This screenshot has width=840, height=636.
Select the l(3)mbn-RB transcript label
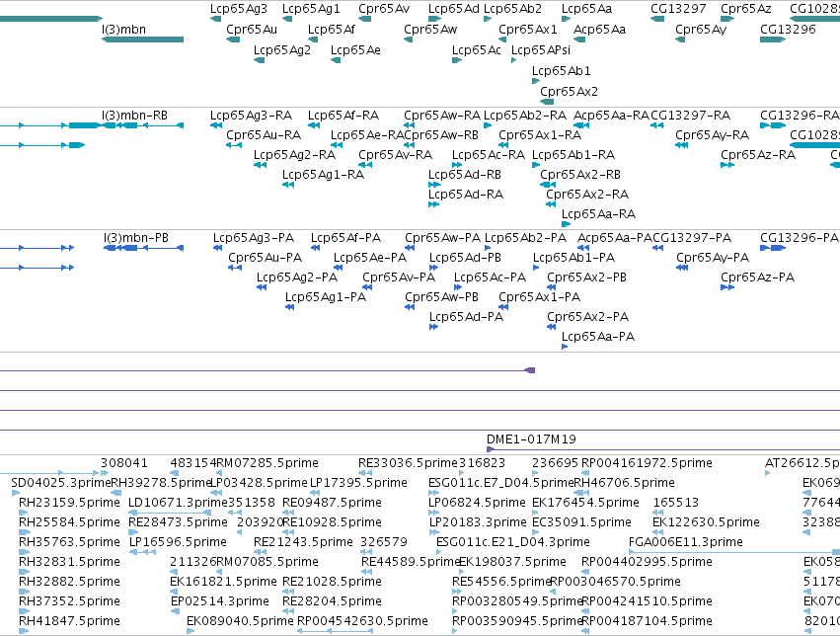pos(134,116)
